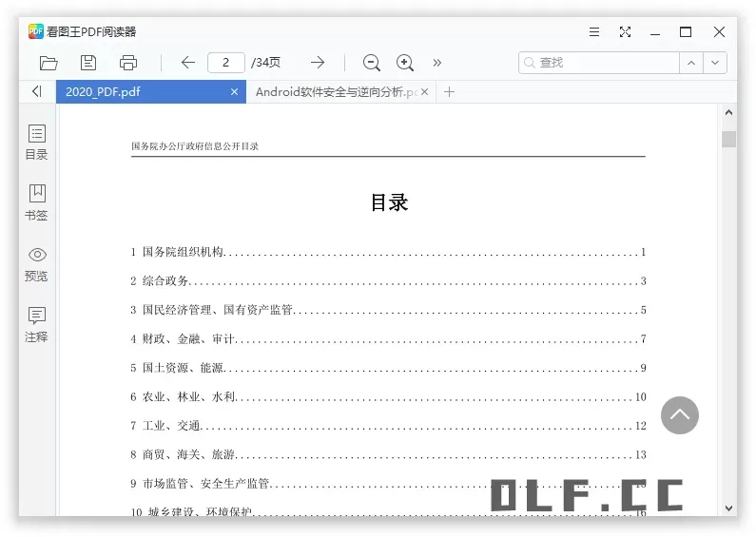
Task: Click contents entry 5 国土资源、能源
Action: [x=388, y=368]
